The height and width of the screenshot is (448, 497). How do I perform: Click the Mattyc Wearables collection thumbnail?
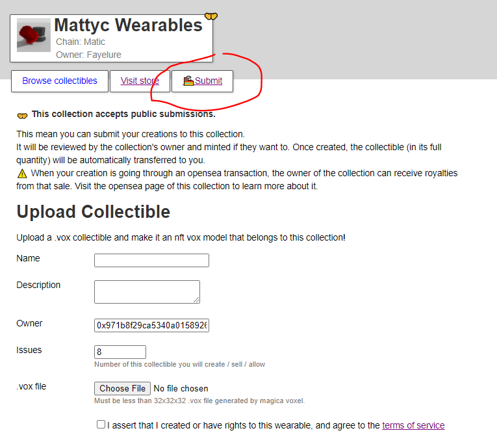pos(34,36)
